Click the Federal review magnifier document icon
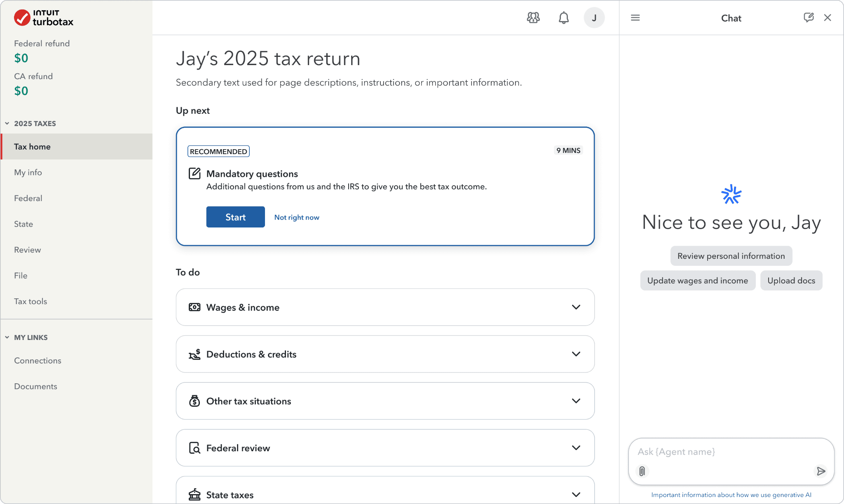 pyautogui.click(x=195, y=448)
